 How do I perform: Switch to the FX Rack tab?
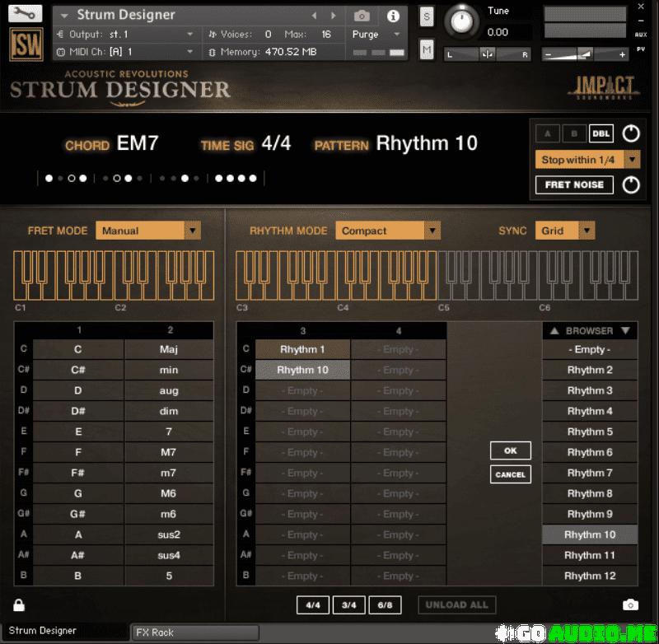pos(156,632)
